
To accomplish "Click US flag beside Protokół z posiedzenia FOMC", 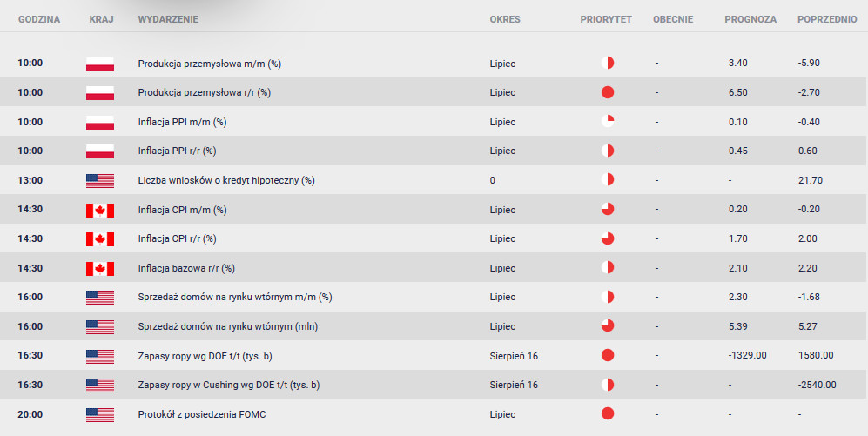I will (x=100, y=415).
